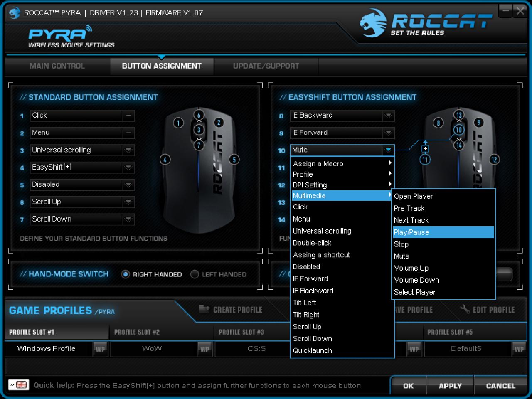Switch to the Main Control tab

(57, 66)
